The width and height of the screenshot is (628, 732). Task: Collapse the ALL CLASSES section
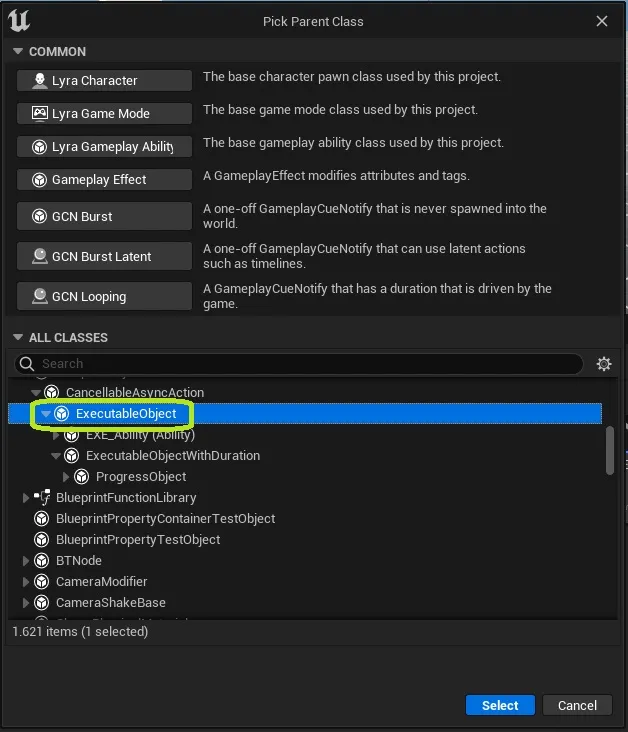[x=18, y=337]
